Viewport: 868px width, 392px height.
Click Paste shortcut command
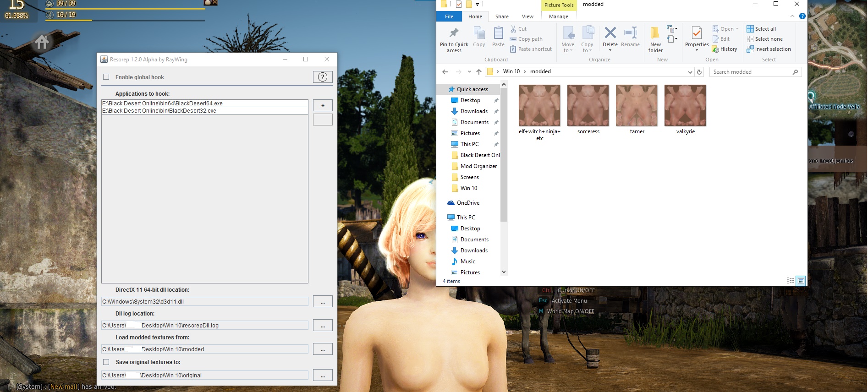(531, 49)
